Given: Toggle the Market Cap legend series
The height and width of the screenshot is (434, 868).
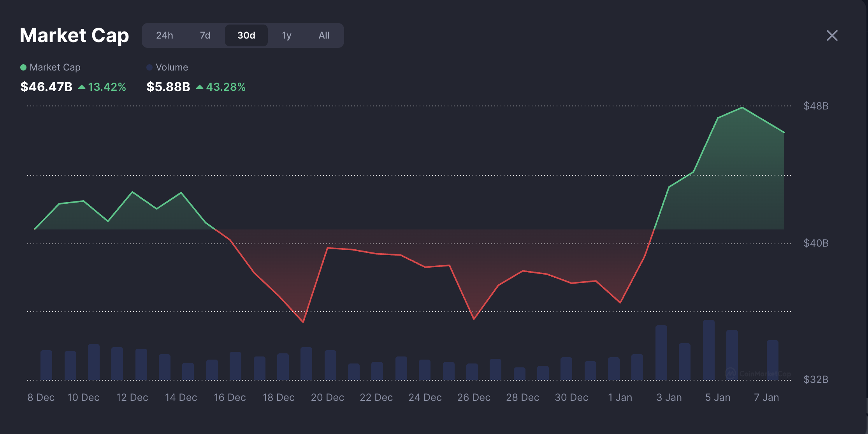Looking at the screenshot, I should point(55,67).
